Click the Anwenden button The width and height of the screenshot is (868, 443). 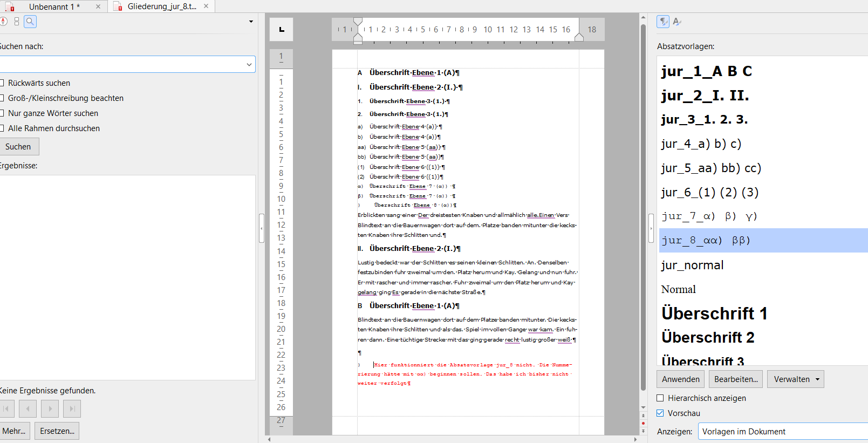click(681, 379)
